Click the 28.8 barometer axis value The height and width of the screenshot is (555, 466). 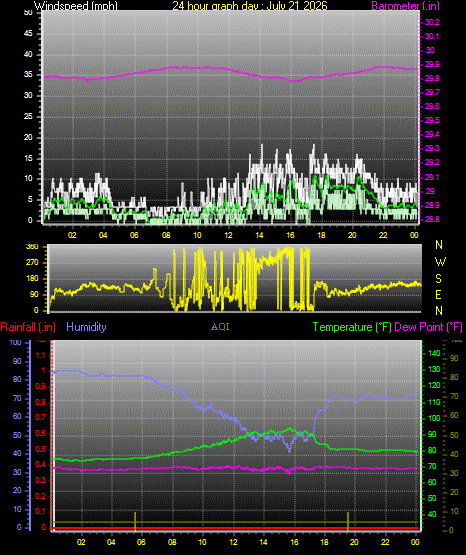coord(432,219)
